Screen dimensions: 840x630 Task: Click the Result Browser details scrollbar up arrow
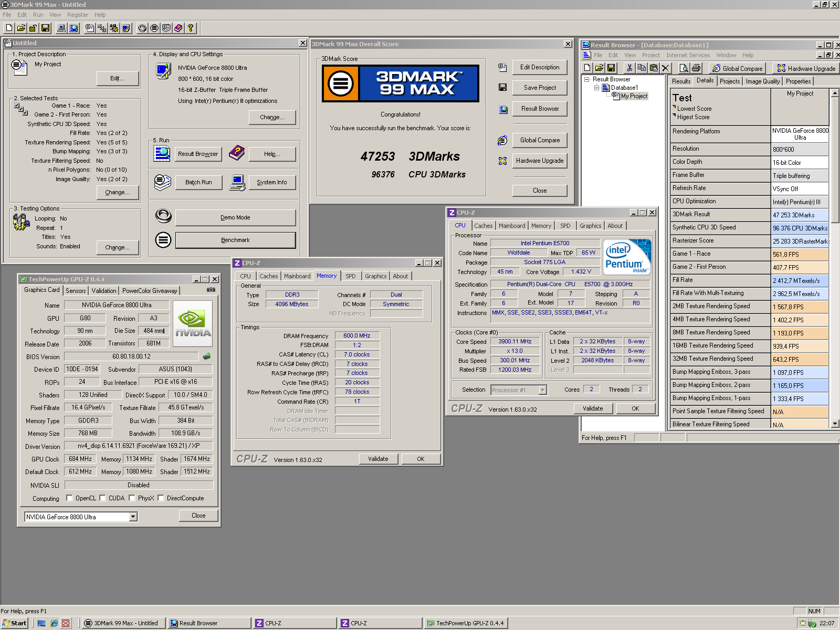[x=835, y=93]
